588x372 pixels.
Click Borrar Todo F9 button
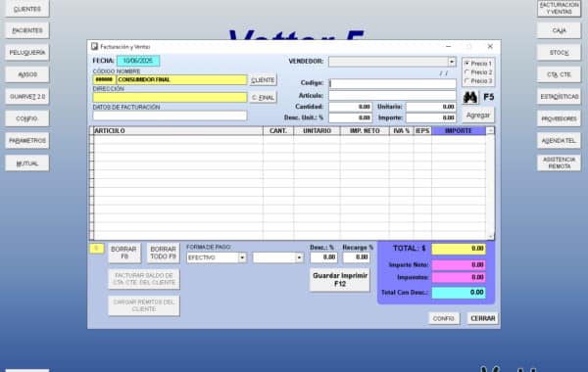tap(163, 253)
